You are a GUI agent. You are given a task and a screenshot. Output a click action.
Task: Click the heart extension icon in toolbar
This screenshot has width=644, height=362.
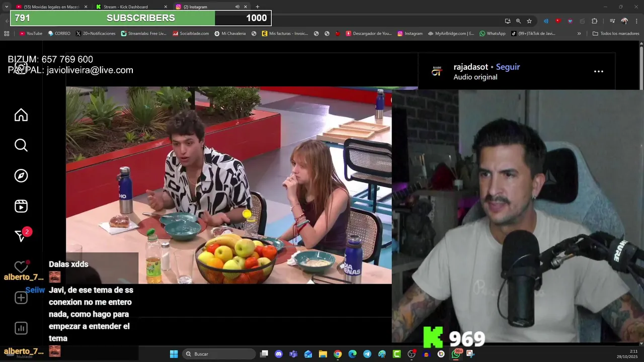(570, 21)
